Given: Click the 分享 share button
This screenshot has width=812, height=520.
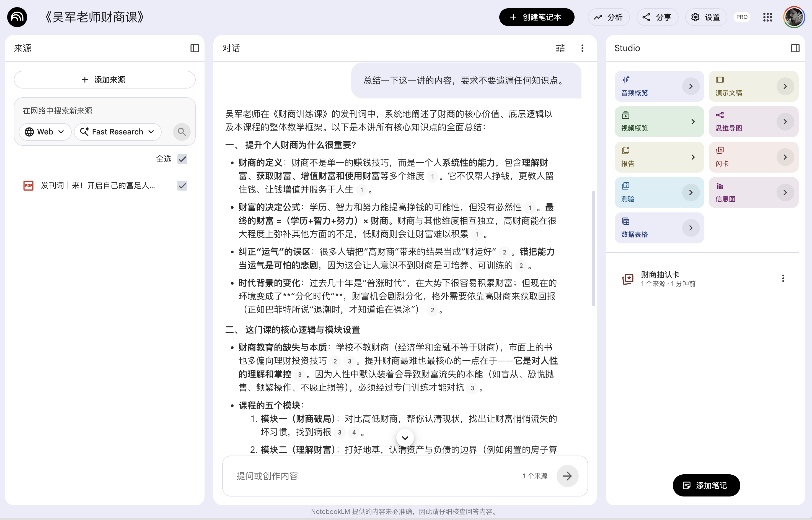Looking at the screenshot, I should pyautogui.click(x=657, y=17).
